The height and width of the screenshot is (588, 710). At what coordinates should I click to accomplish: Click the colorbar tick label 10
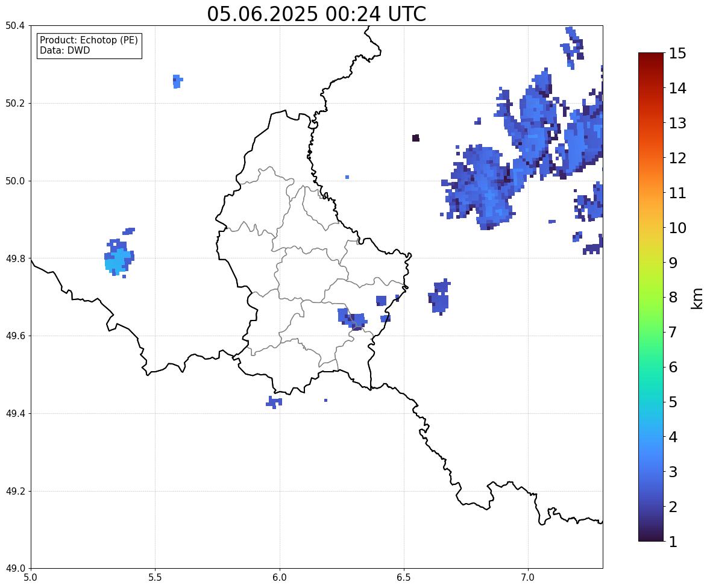click(x=677, y=228)
